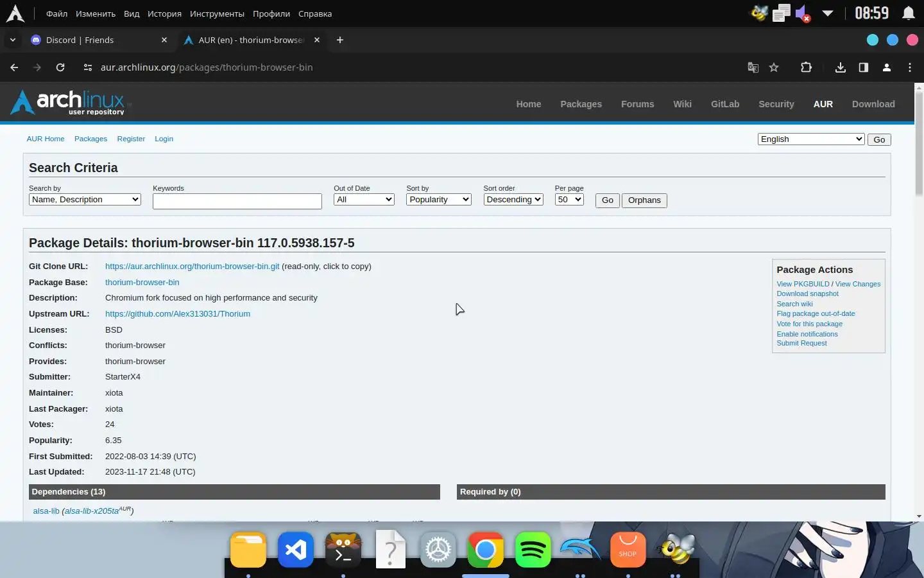The width and height of the screenshot is (924, 578).
Task: Close the AUR thorium-browser tab
Action: click(x=316, y=40)
